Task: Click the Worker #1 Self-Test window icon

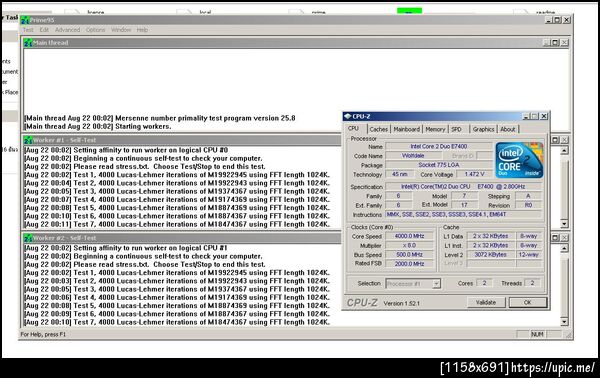Action: pyautogui.click(x=28, y=140)
